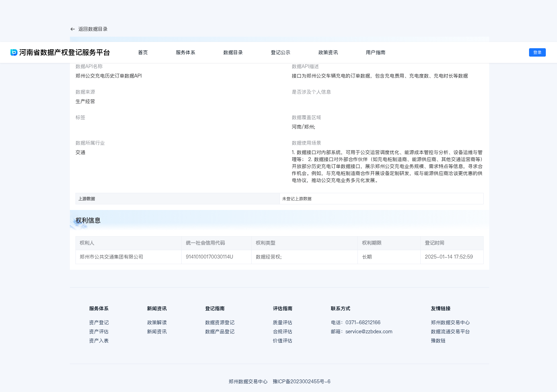Click the blue 登录 button
This screenshot has height=392, width=557.
537,52
